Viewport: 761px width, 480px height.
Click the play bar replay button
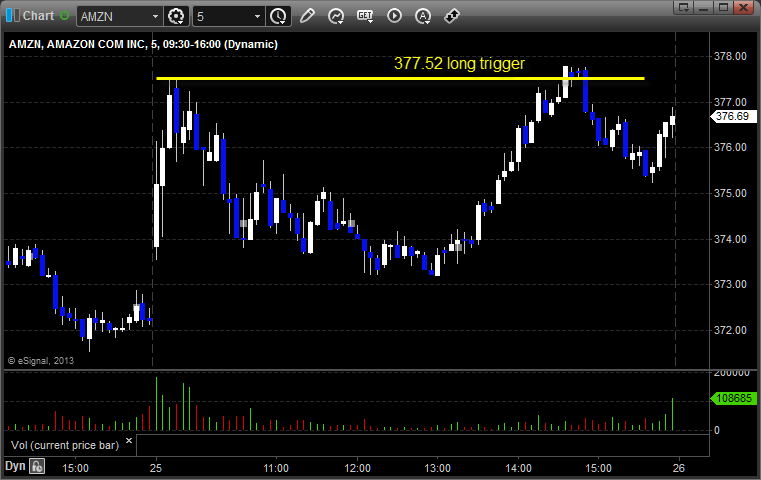click(x=394, y=16)
